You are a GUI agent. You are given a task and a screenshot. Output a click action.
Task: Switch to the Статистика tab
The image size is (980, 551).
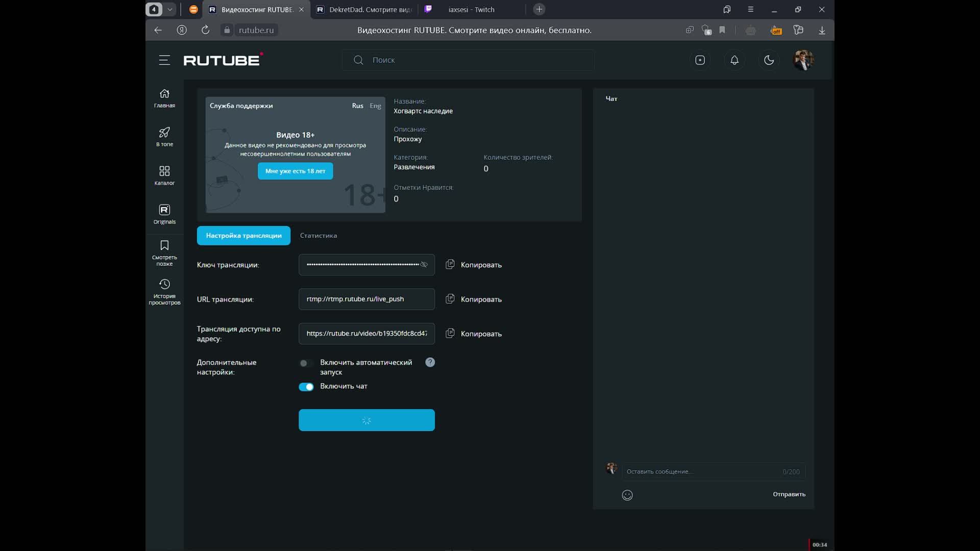318,236
